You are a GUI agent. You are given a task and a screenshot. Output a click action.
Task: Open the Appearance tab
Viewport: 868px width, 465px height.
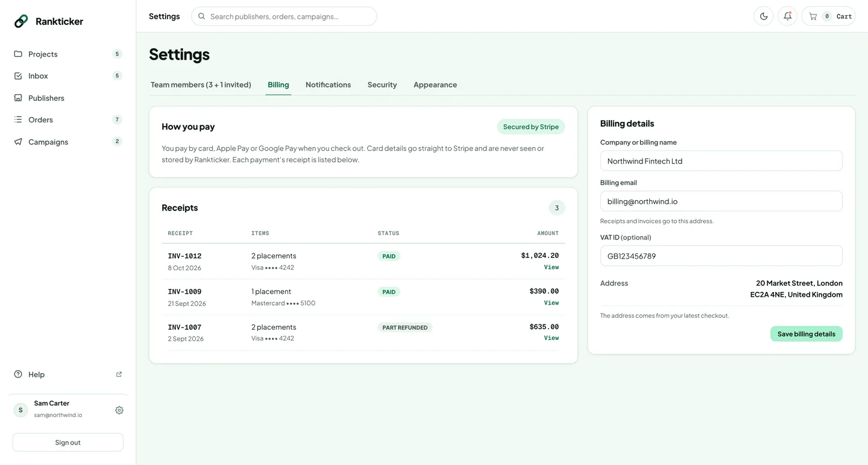[x=435, y=84]
